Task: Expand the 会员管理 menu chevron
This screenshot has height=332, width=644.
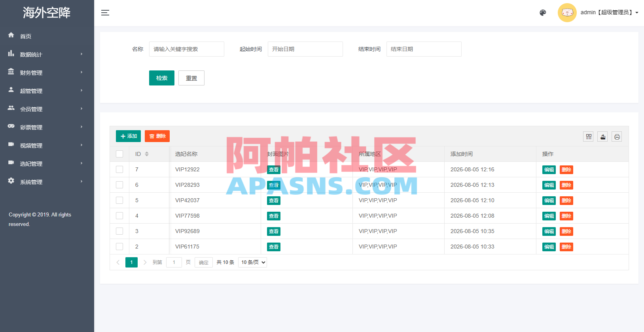Action: coord(81,109)
